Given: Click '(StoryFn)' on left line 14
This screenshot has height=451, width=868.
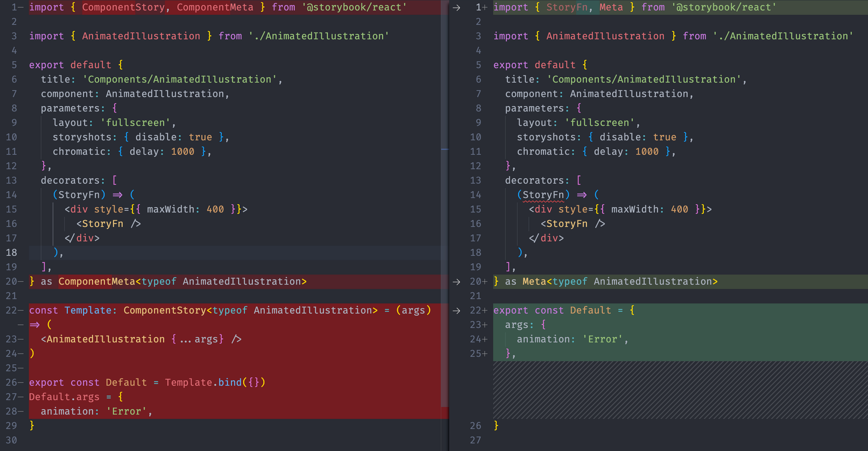Looking at the screenshot, I should (79, 195).
